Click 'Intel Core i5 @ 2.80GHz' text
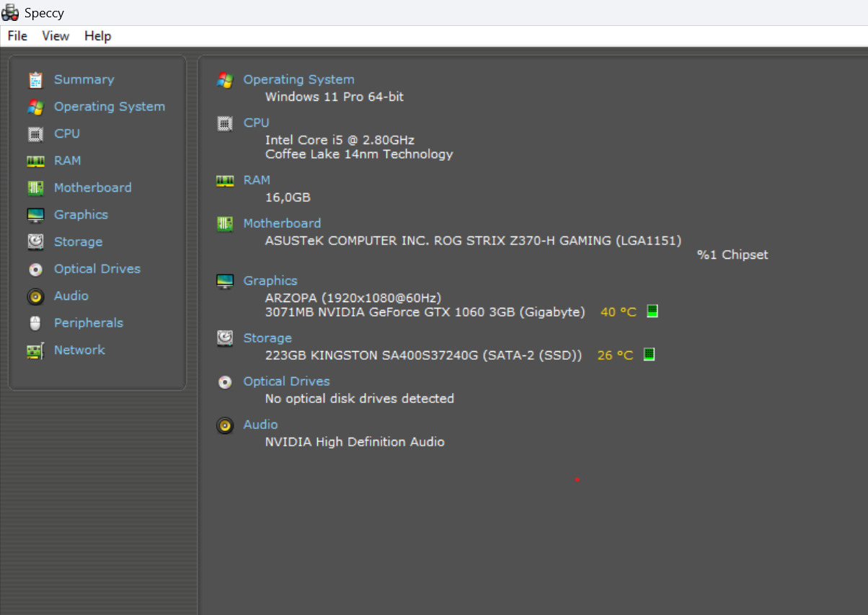This screenshot has height=615, width=868. (340, 140)
